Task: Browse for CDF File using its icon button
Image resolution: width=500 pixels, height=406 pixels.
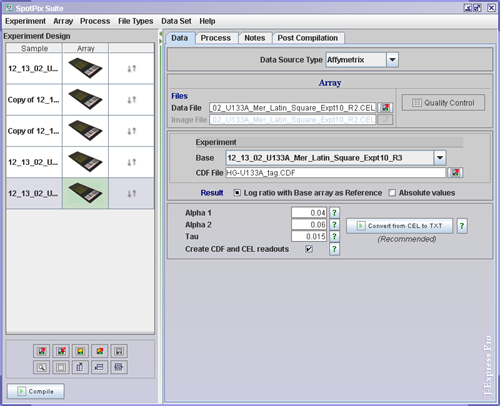Action: 456,173
